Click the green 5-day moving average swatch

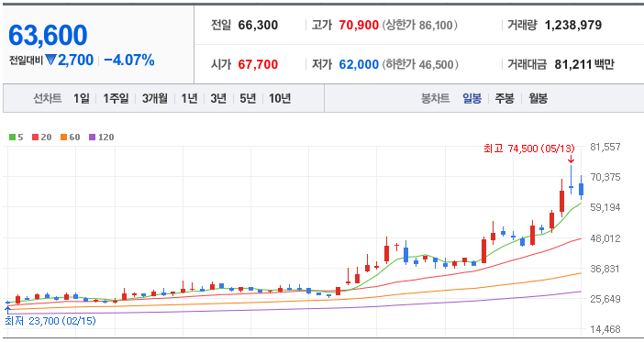[x=12, y=138]
